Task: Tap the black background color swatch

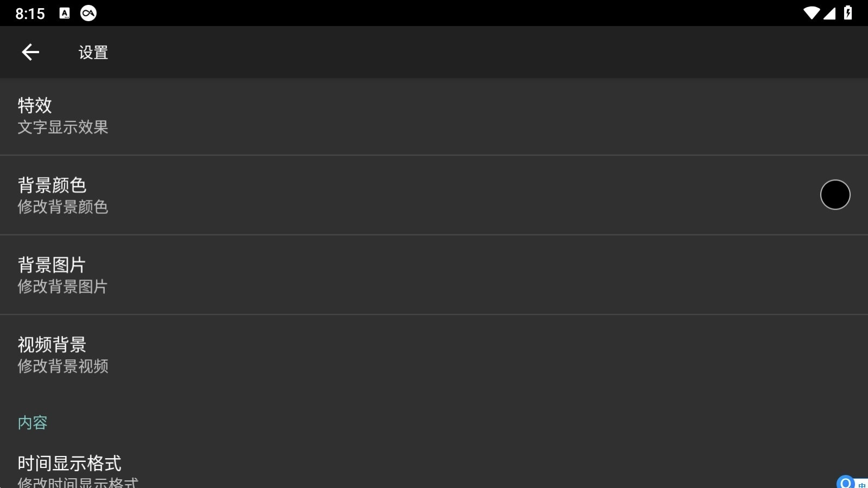Action: [835, 194]
